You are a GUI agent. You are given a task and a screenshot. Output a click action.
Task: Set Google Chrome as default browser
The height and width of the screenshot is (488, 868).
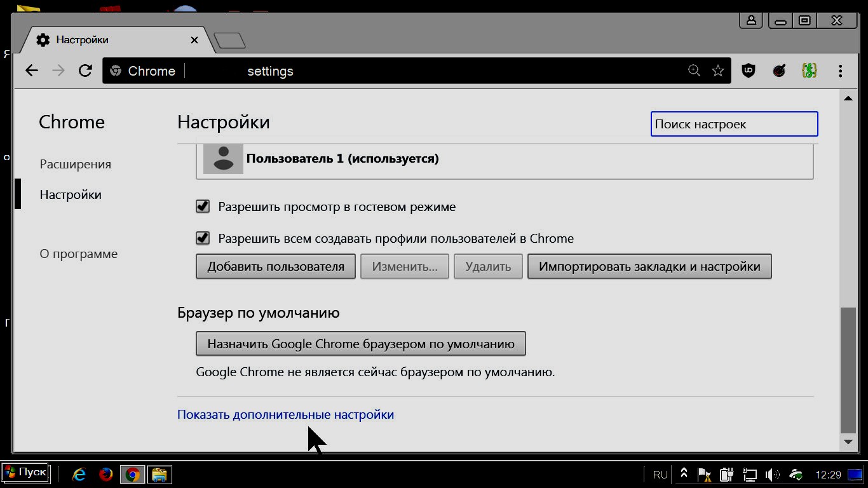coord(361,344)
